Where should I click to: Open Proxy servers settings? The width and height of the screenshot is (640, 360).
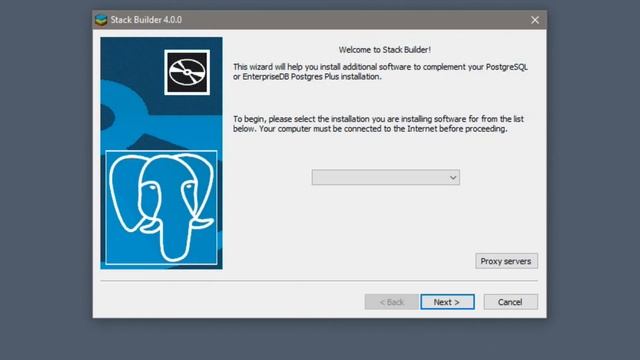point(506,261)
